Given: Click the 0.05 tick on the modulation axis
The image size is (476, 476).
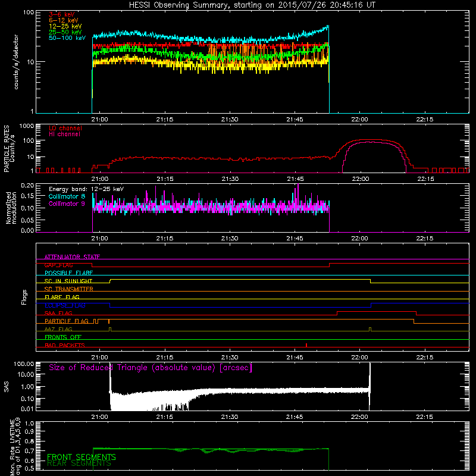Looking at the screenshot, I should pos(27,220).
